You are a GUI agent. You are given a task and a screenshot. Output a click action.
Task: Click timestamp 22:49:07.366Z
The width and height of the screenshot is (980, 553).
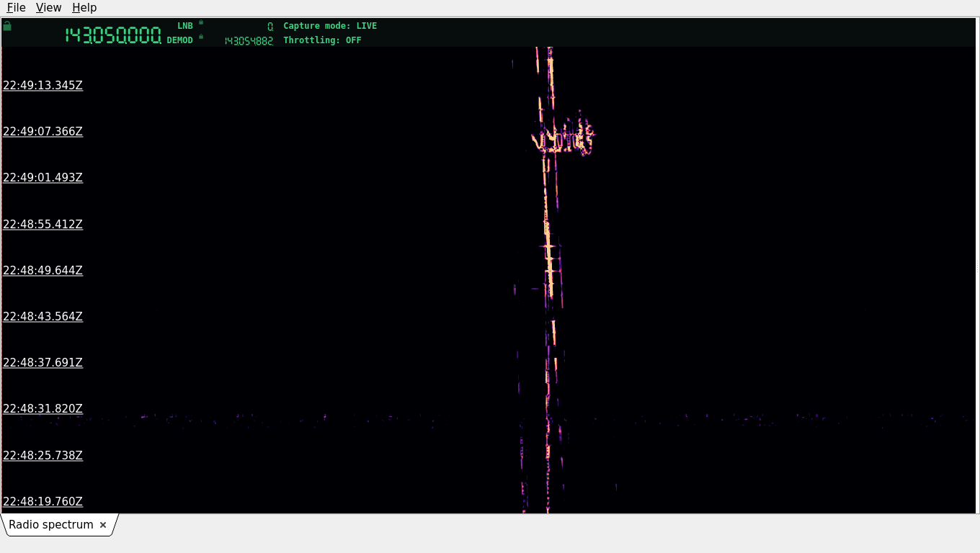tap(43, 131)
